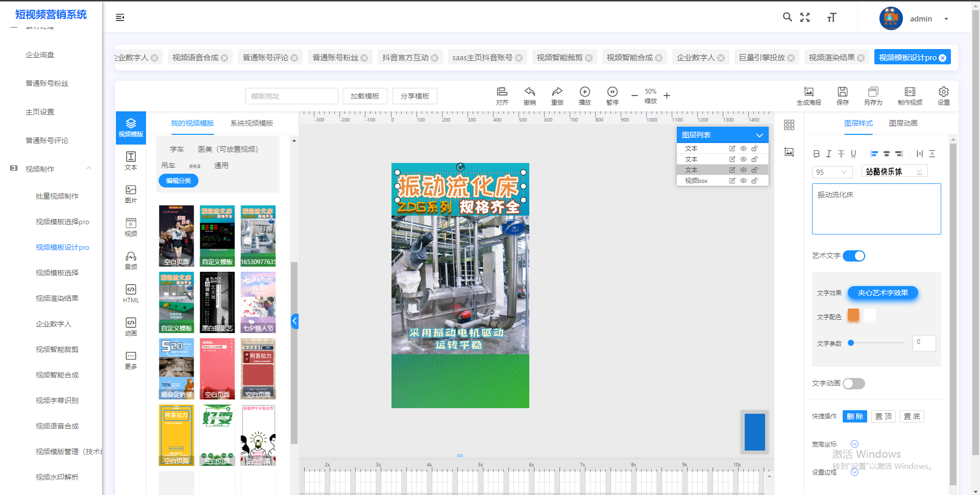Add clip with 视频 tool

coord(131,227)
